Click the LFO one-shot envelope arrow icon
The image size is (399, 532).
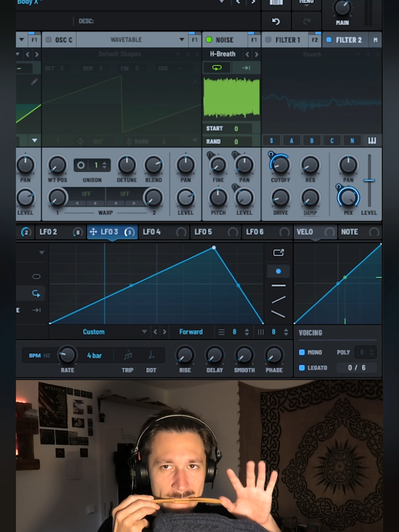[36, 310]
